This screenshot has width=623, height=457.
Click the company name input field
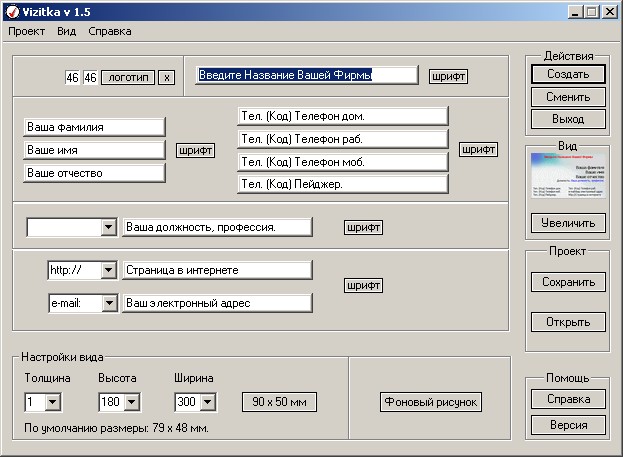[305, 75]
